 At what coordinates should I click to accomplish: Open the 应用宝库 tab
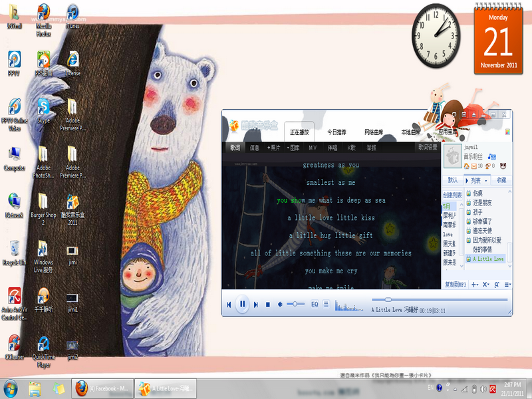pyautogui.click(x=448, y=132)
